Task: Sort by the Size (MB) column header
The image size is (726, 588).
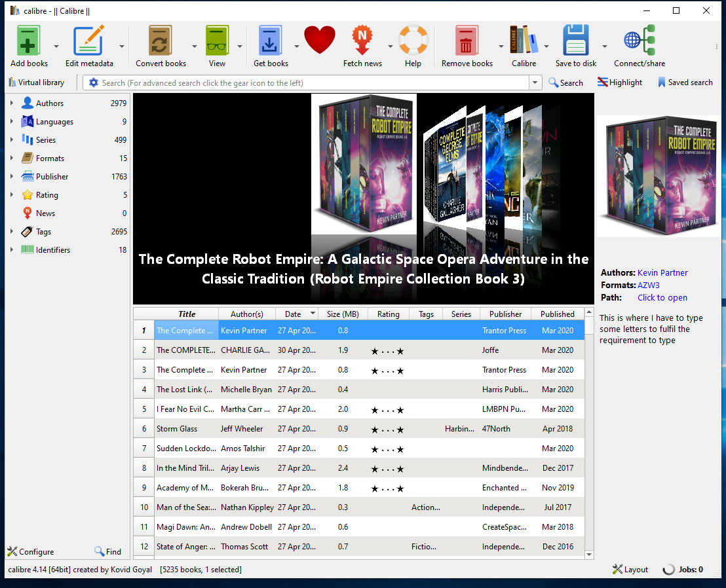Action: pos(343,314)
